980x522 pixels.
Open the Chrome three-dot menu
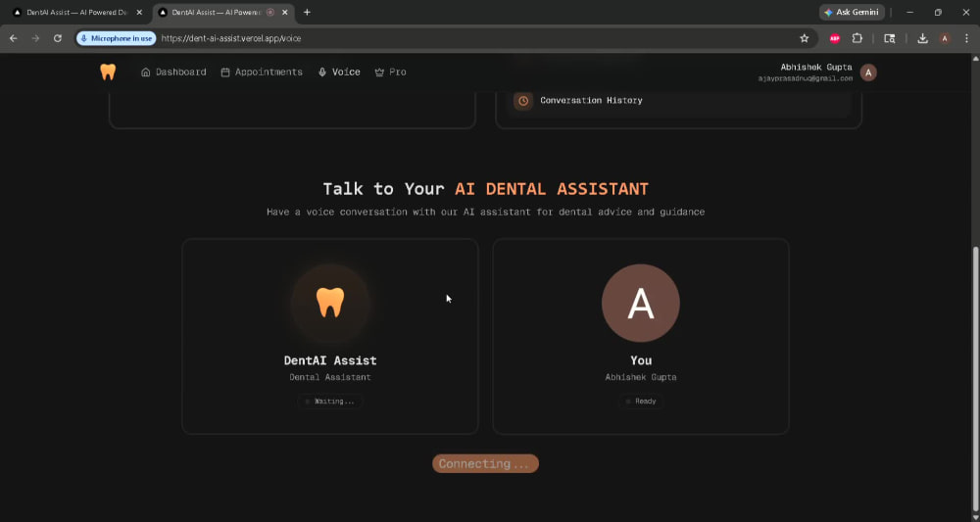point(967,38)
